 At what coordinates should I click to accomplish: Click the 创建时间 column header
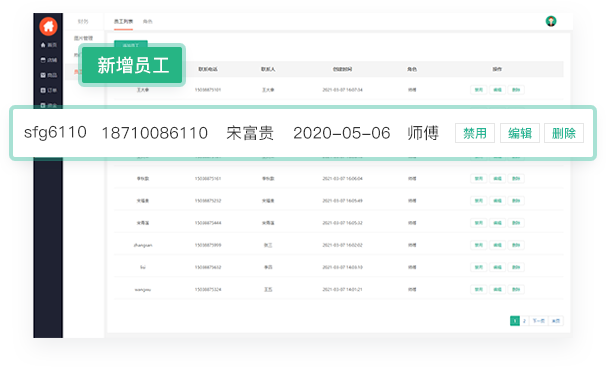(x=342, y=69)
